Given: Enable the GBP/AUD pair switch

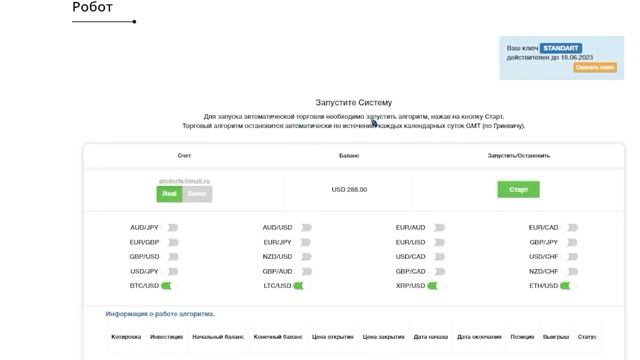Looking at the screenshot, I should (306, 271).
